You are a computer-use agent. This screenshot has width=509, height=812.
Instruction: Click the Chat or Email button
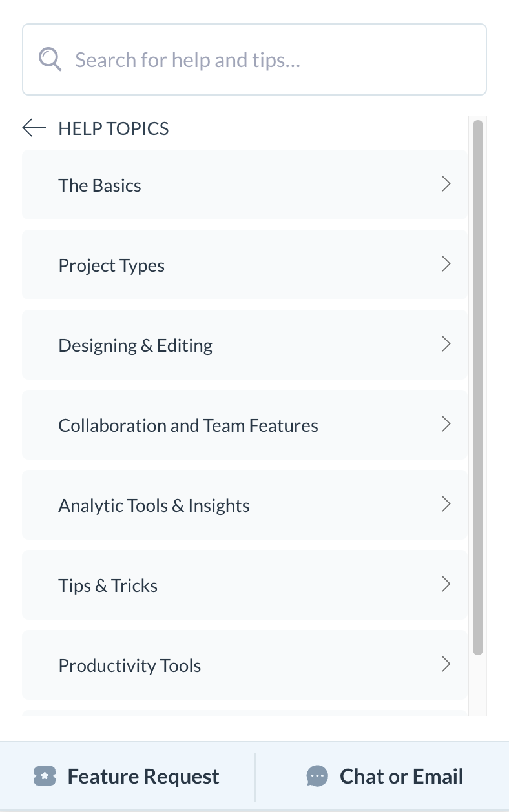[385, 776]
